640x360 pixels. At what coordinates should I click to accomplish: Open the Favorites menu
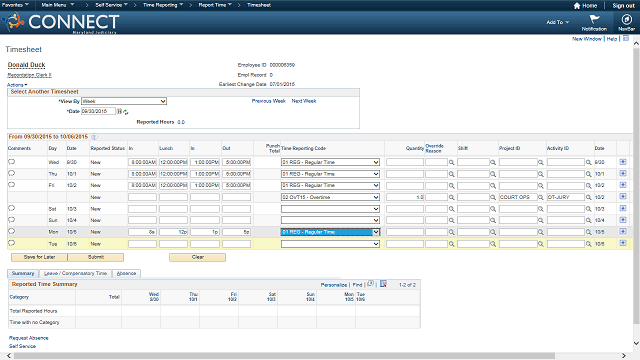coord(15,5)
